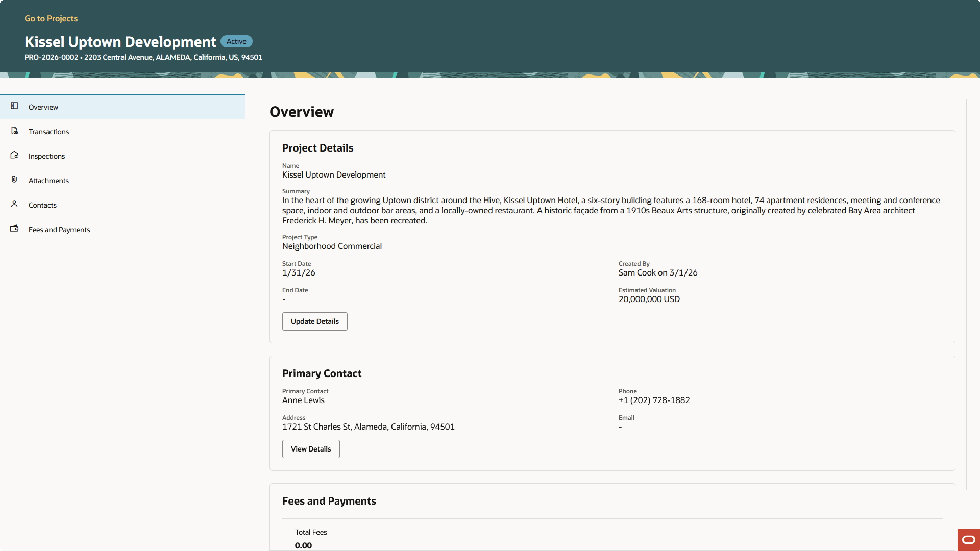Viewport: 980px width, 551px height.
Task: Click the Overview panel icon in sidebar
Action: coord(14,106)
